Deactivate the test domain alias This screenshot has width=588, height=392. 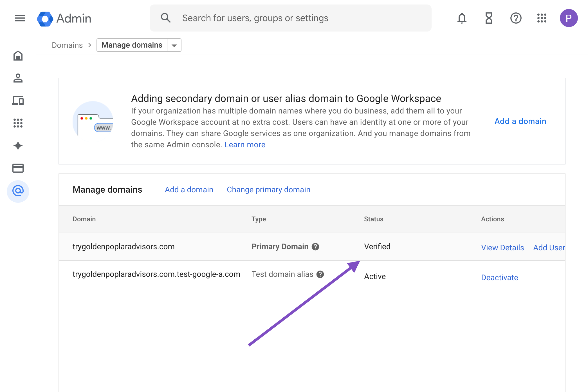tap(499, 277)
